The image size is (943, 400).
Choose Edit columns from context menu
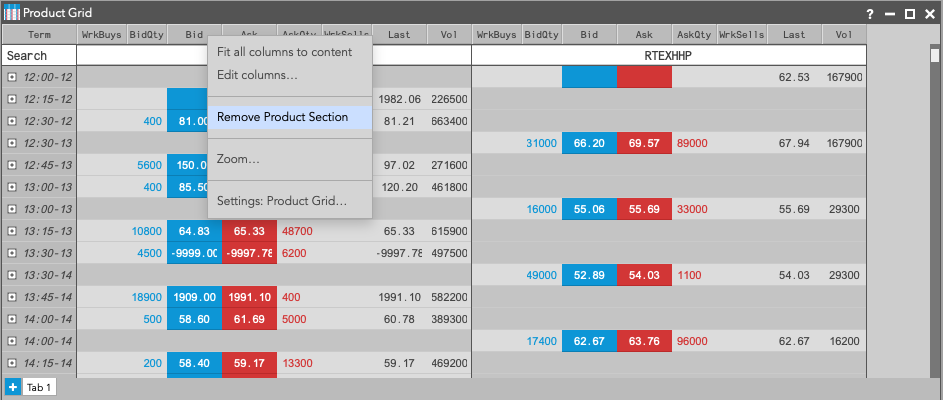click(x=257, y=75)
